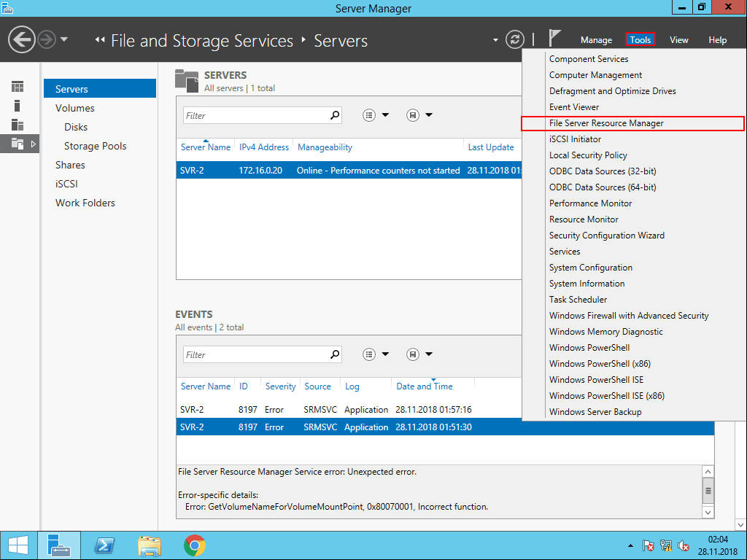The height and width of the screenshot is (560, 747).
Task: Click the All Servers icon in the navigation bar
Action: pyautogui.click(x=16, y=124)
